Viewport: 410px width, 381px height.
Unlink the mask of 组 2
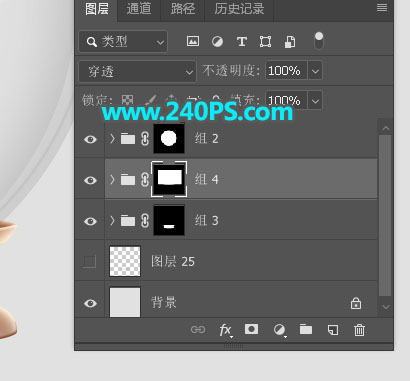pos(145,139)
